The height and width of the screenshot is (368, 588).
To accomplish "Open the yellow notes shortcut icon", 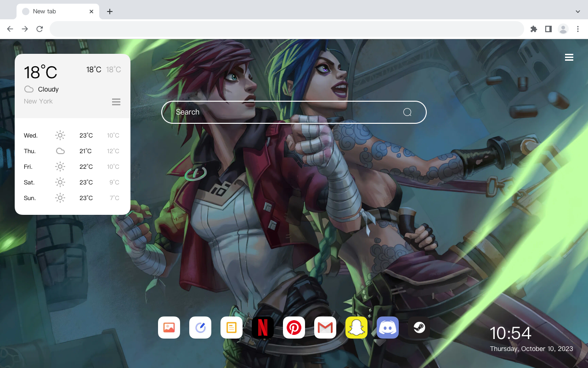I will (232, 328).
